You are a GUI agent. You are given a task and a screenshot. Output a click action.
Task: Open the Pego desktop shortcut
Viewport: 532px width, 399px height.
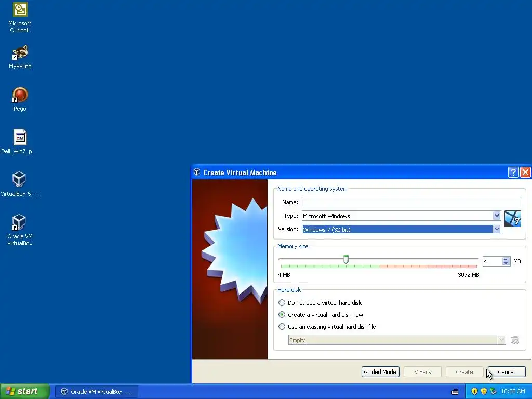click(x=20, y=99)
